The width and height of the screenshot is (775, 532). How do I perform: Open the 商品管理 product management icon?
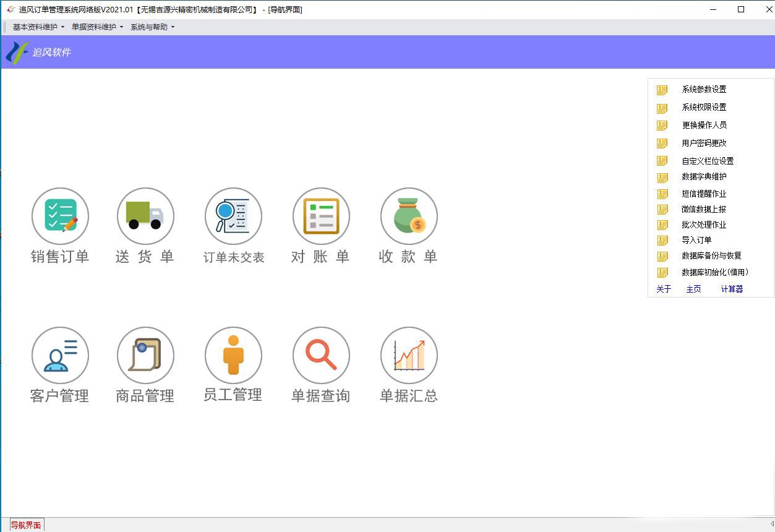point(145,356)
